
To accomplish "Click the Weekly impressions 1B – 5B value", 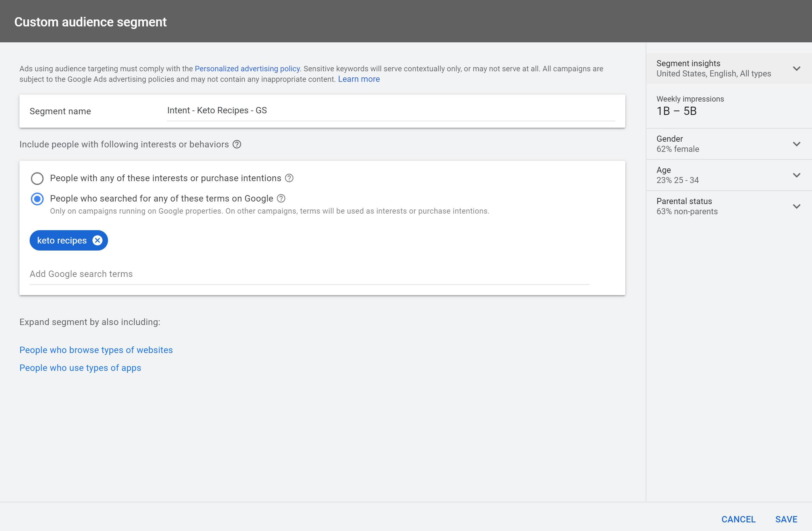I will 676,111.
